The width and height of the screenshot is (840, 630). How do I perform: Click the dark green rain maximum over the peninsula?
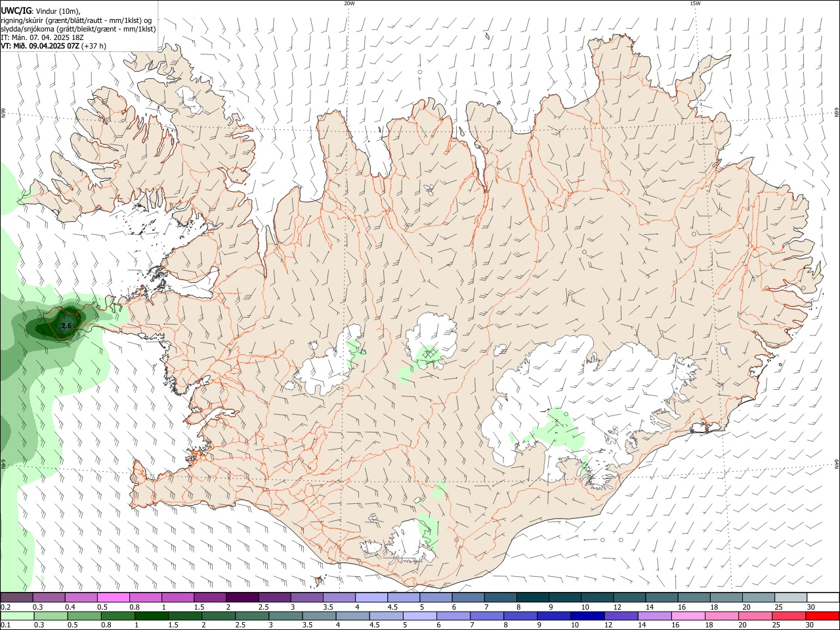[58, 323]
